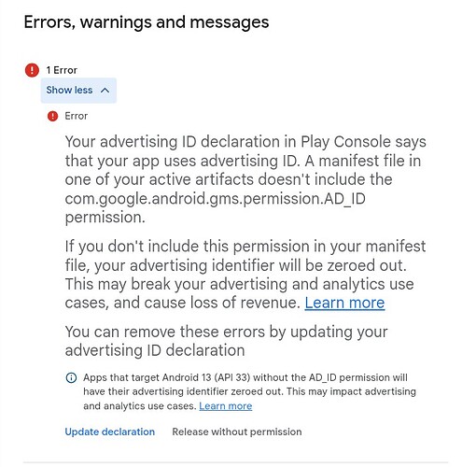Click the horizontal divider line below action buttons
476x467 pixels.
click(x=235, y=462)
